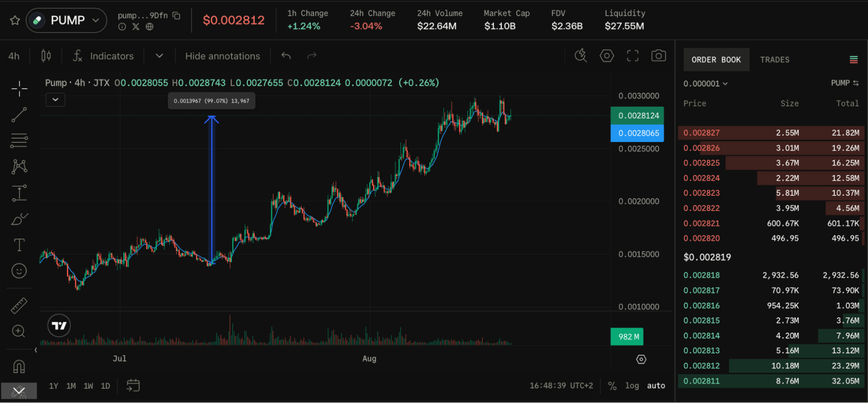868x403 pixels.
Task: Toggle Hide annotations on the chart
Action: tap(223, 56)
